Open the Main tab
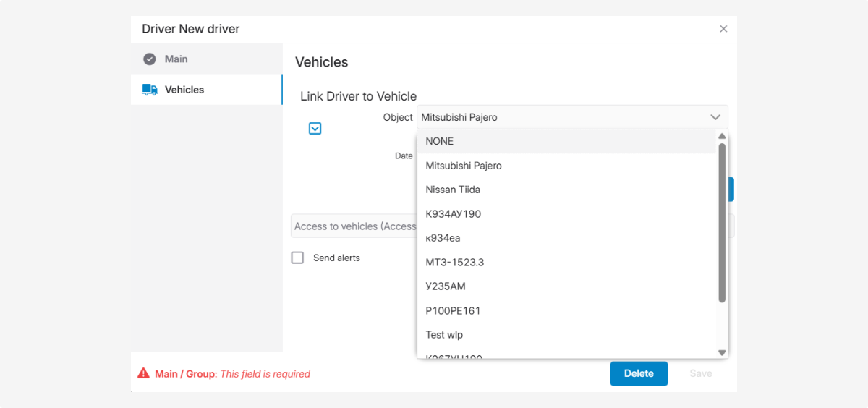The height and width of the screenshot is (408, 868). click(176, 59)
